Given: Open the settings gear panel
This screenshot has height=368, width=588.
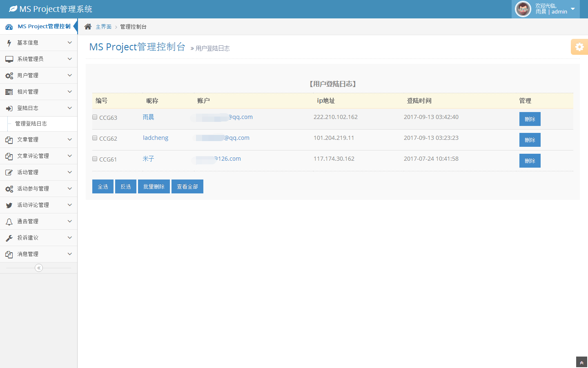Looking at the screenshot, I should (579, 47).
